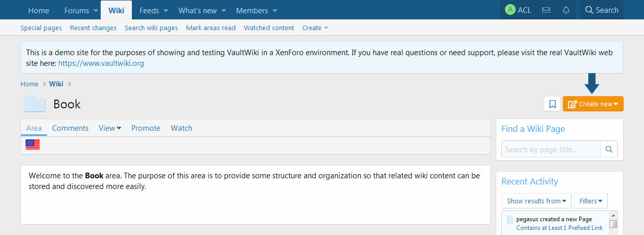
Task: Click the bookmark icon beside Create new
Action: coord(553,104)
